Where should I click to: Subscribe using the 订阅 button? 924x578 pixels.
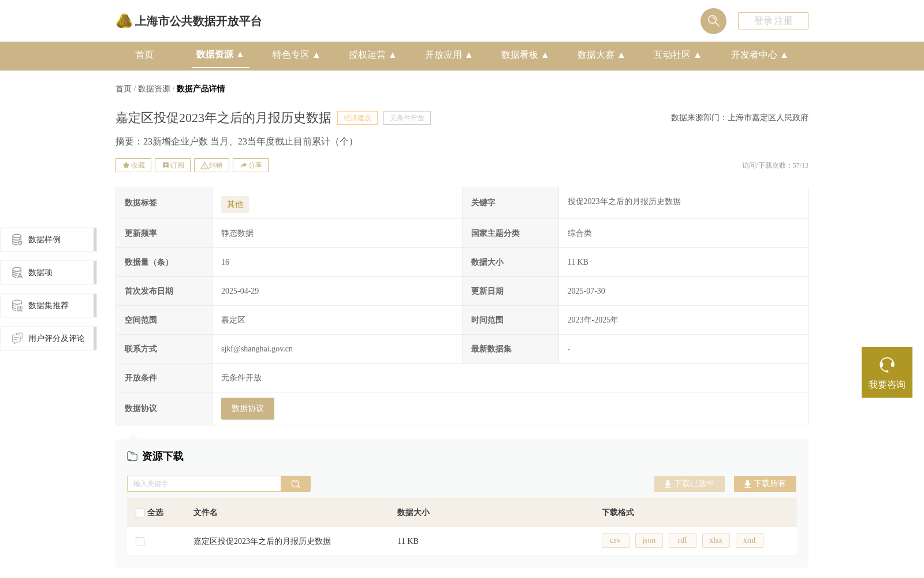click(x=173, y=165)
